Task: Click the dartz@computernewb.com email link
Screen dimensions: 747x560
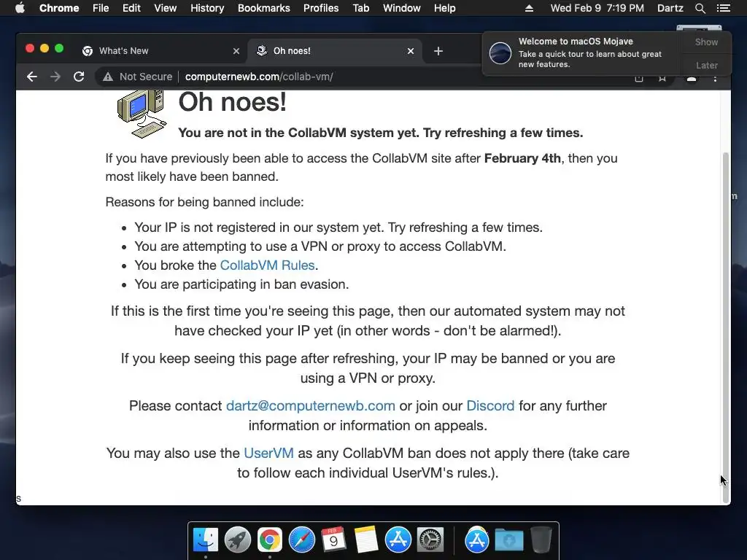Action: pyautogui.click(x=311, y=405)
